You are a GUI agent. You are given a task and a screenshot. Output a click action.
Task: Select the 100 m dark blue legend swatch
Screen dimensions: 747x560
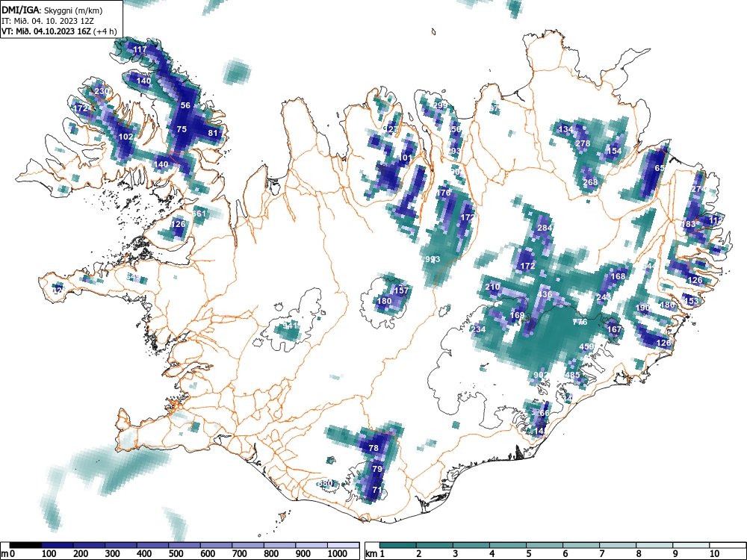pos(58,545)
